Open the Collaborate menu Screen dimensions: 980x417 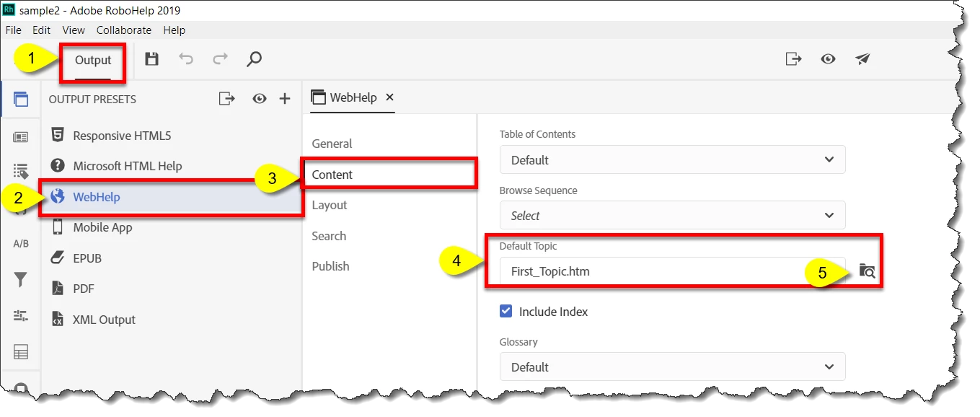pyautogui.click(x=124, y=30)
